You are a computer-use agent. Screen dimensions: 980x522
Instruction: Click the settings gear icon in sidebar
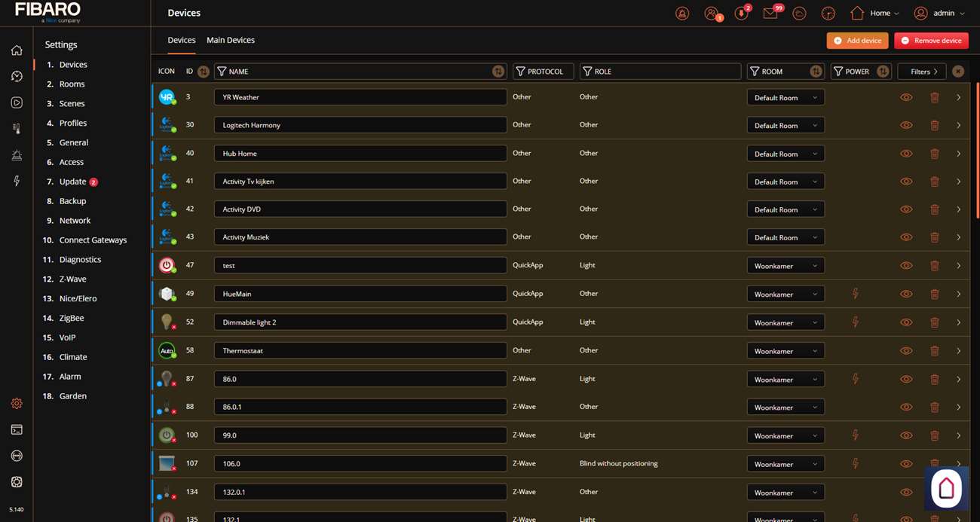tap(17, 404)
